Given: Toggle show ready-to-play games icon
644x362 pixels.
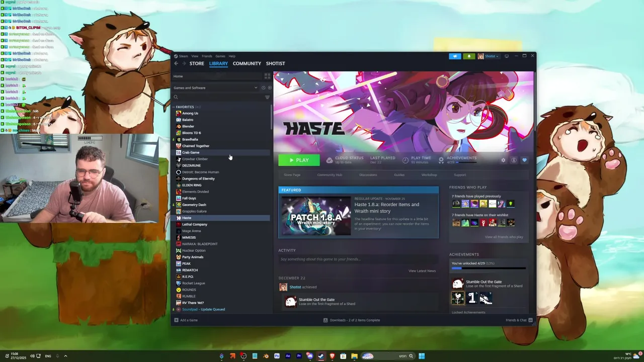Looking at the screenshot, I should point(269,88).
